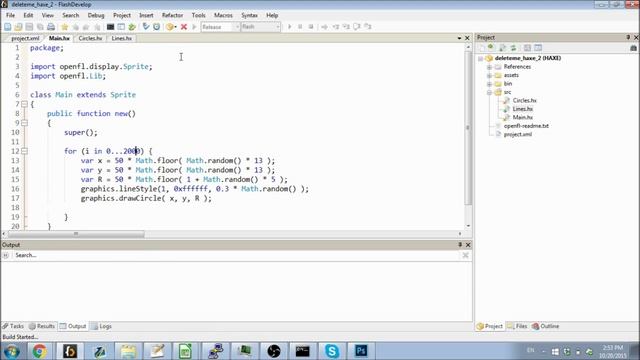Switch to the Tasks bottom tab
This screenshot has height=360, width=640.
click(13, 326)
